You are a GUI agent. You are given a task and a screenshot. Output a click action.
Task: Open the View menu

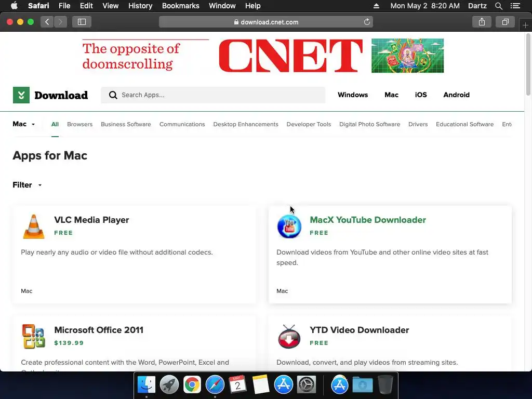click(x=110, y=6)
